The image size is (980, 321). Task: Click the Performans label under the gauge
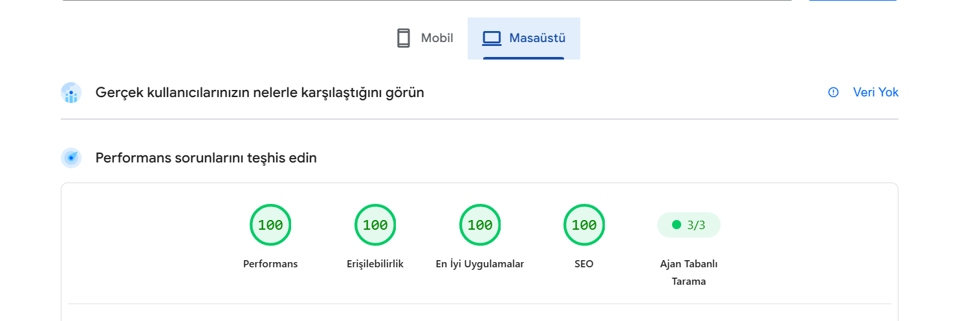pos(270,264)
